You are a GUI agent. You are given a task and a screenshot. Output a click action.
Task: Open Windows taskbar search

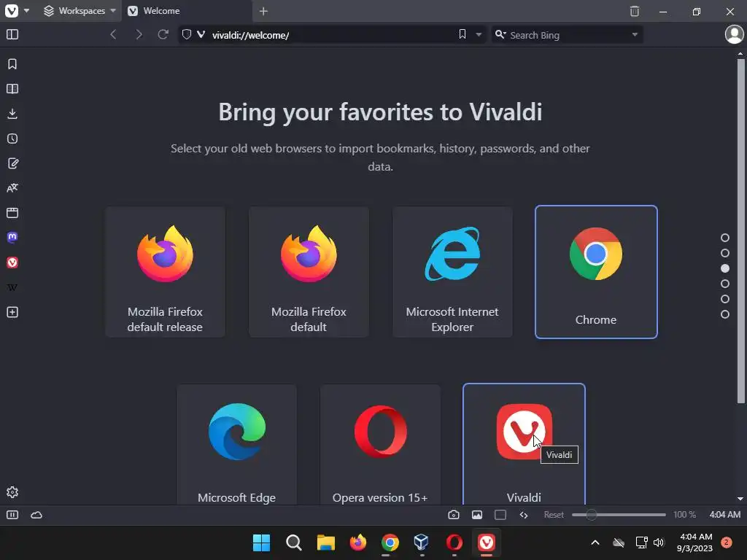(x=293, y=542)
